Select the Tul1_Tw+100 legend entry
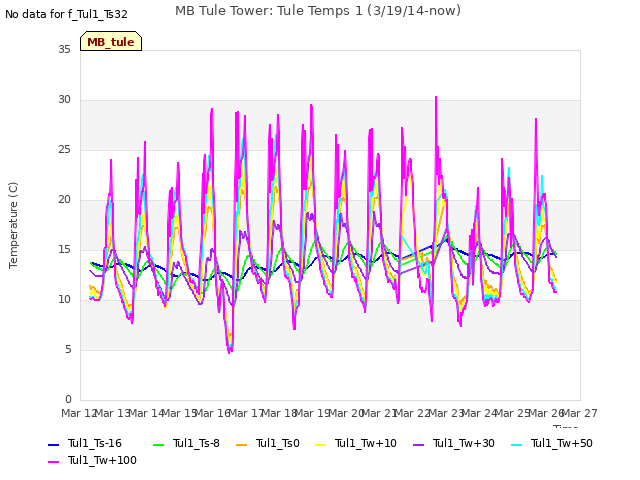Viewport: 640px width, 480px height. coord(92,460)
